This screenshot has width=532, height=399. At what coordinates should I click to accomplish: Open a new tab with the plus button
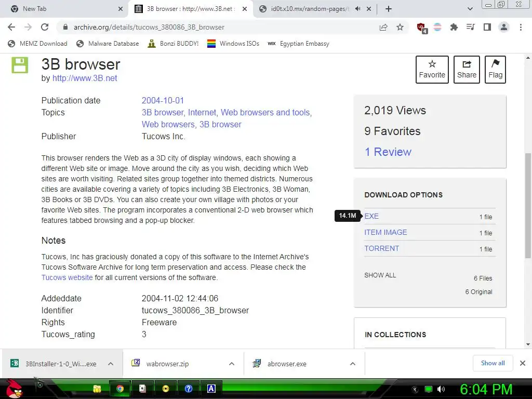click(389, 9)
